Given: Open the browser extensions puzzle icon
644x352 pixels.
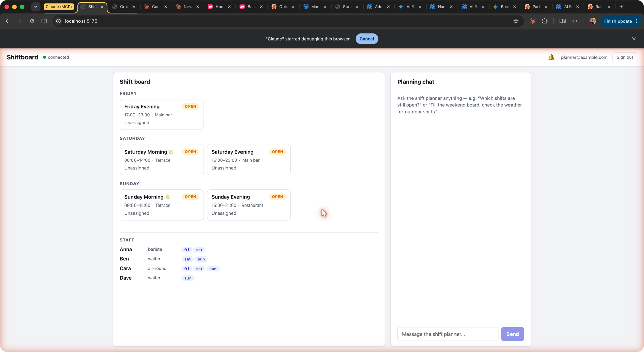Looking at the screenshot, I should coord(545,21).
